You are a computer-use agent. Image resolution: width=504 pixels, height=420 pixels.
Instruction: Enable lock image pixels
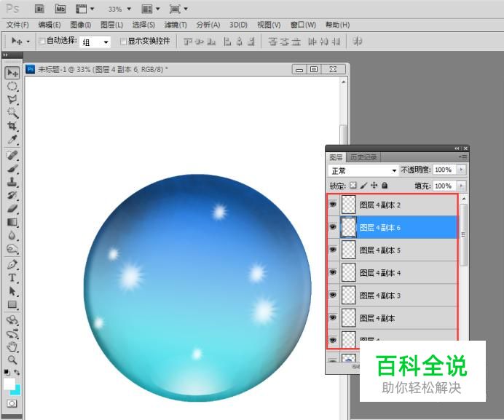363,185
